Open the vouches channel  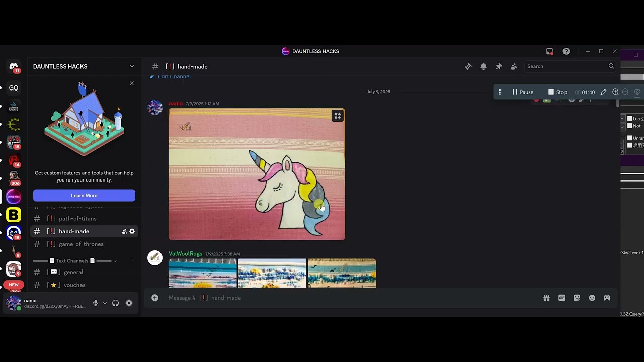pos(84,285)
